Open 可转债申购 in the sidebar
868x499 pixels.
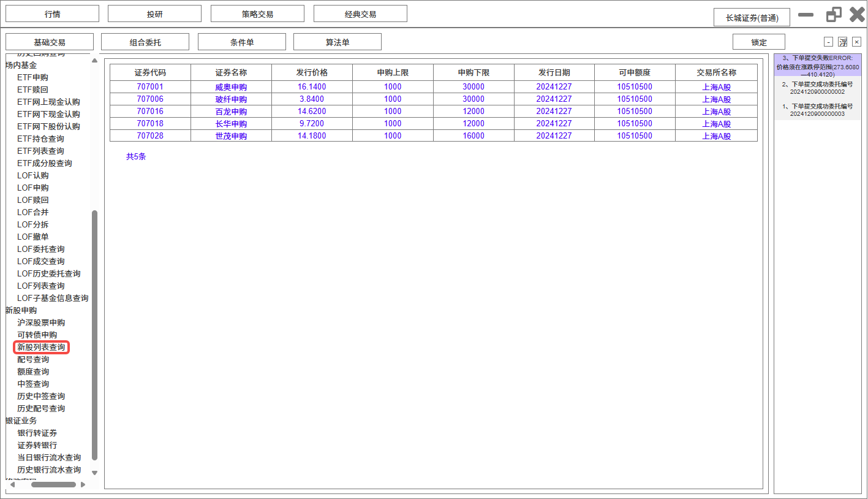point(37,335)
